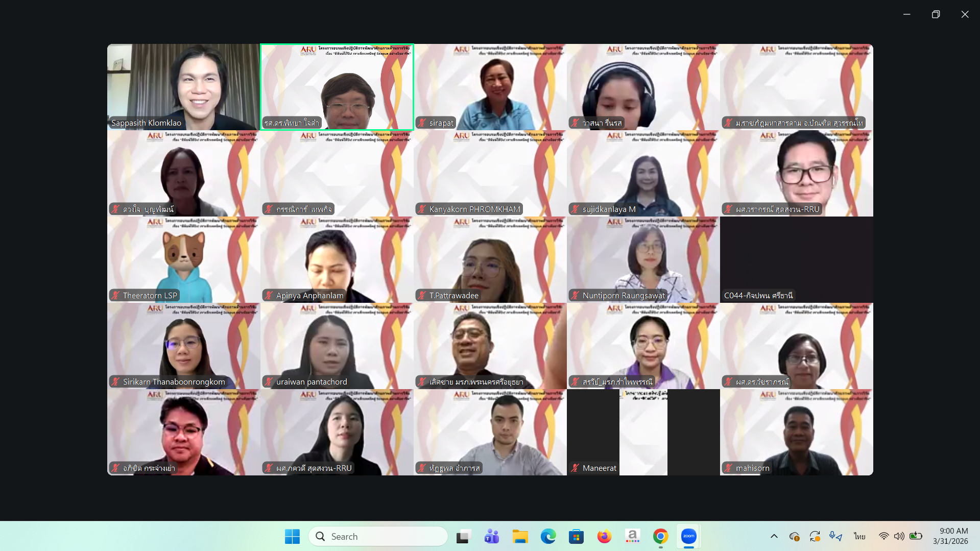
Task: Click the volume speaker icon
Action: pos(899,536)
